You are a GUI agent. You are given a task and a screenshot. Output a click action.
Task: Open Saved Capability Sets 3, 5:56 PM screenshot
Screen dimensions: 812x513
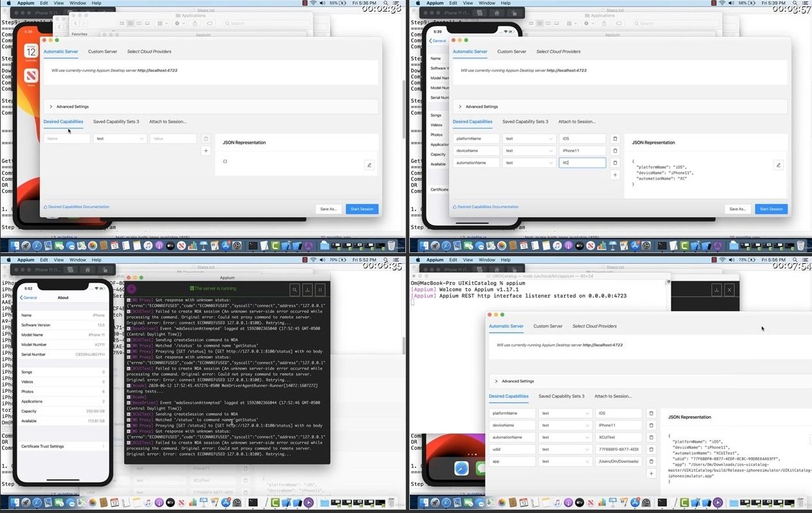tap(563, 396)
